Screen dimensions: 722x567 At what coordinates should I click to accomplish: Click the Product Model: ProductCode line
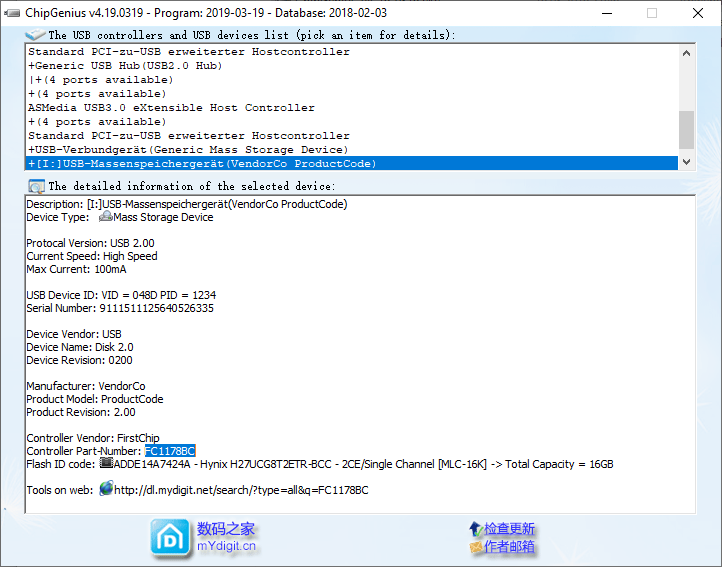pos(94,399)
